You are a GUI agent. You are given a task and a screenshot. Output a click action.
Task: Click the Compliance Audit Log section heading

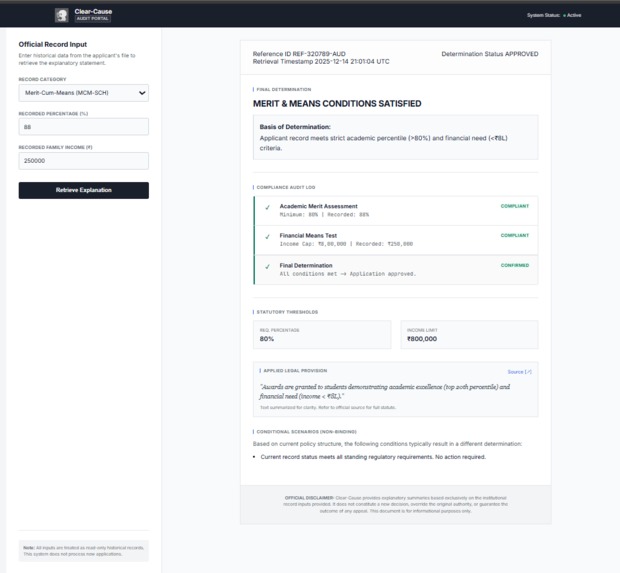(285, 187)
